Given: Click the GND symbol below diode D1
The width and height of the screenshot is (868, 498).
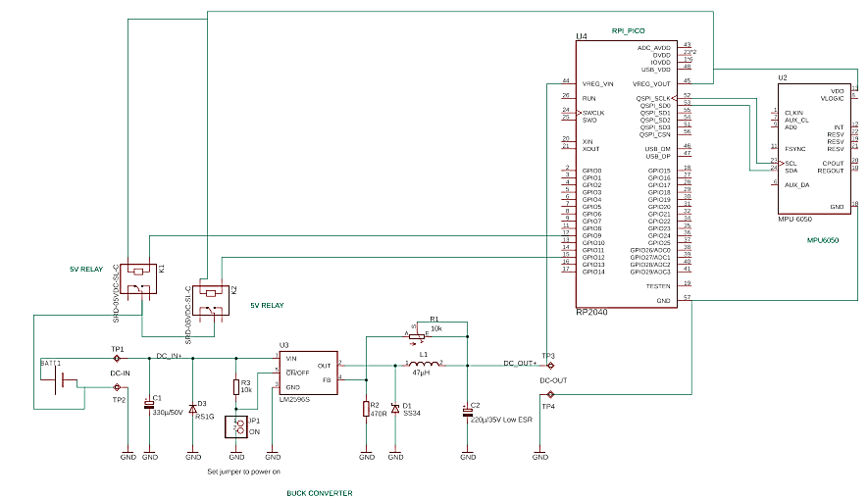Looking at the screenshot, I should pos(396,457).
